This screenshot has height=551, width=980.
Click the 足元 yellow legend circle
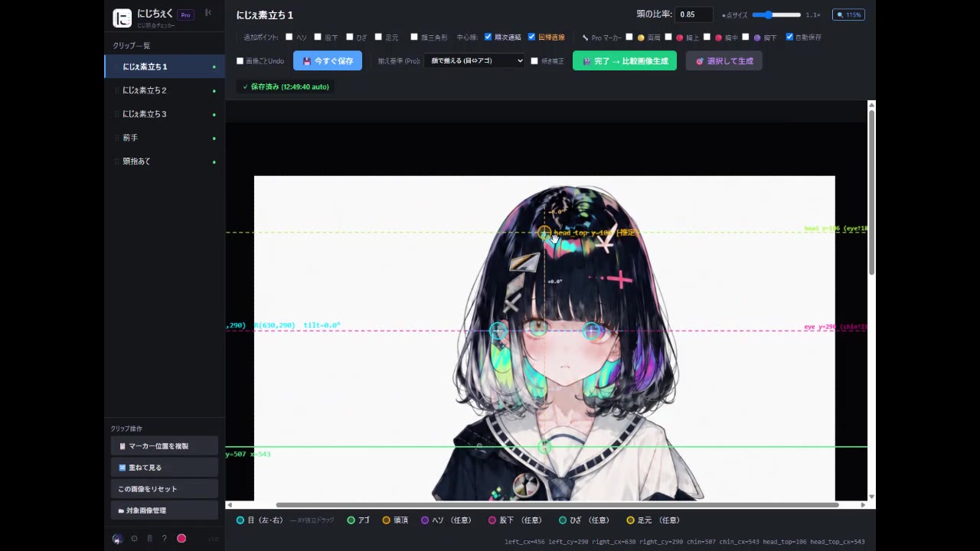[x=630, y=520]
